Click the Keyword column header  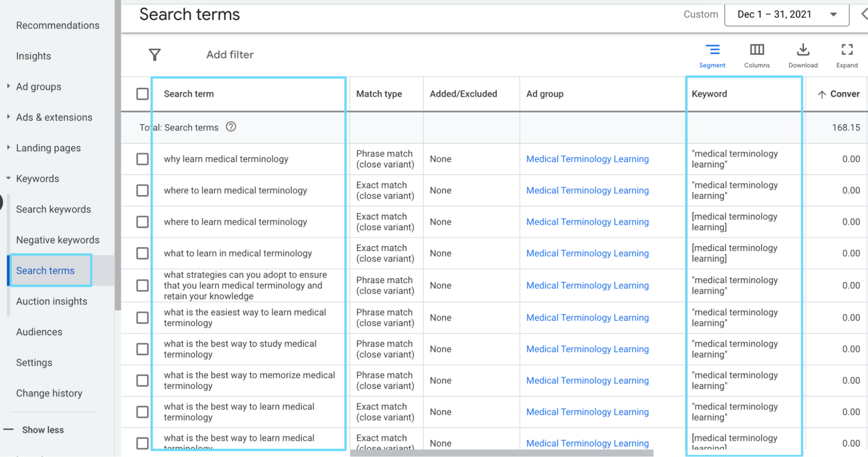pos(709,94)
